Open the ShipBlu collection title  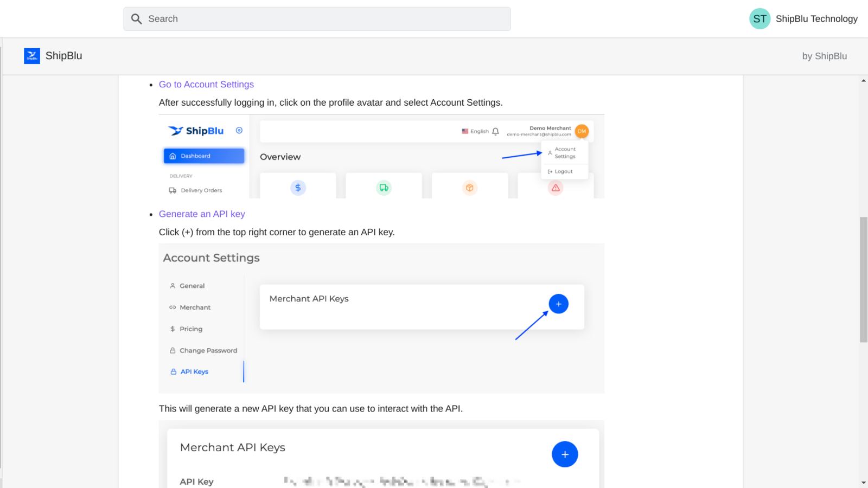click(x=63, y=56)
